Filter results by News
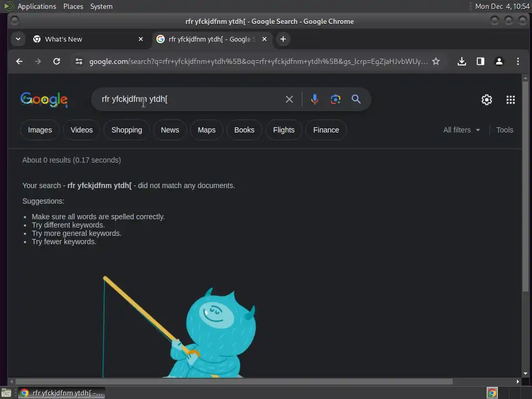Screen dimensions: 532x399 click(170, 130)
